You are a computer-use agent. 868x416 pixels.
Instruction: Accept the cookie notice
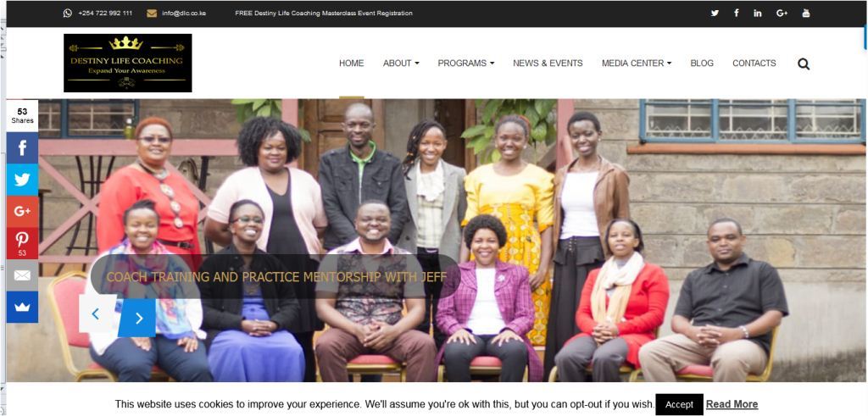click(679, 404)
